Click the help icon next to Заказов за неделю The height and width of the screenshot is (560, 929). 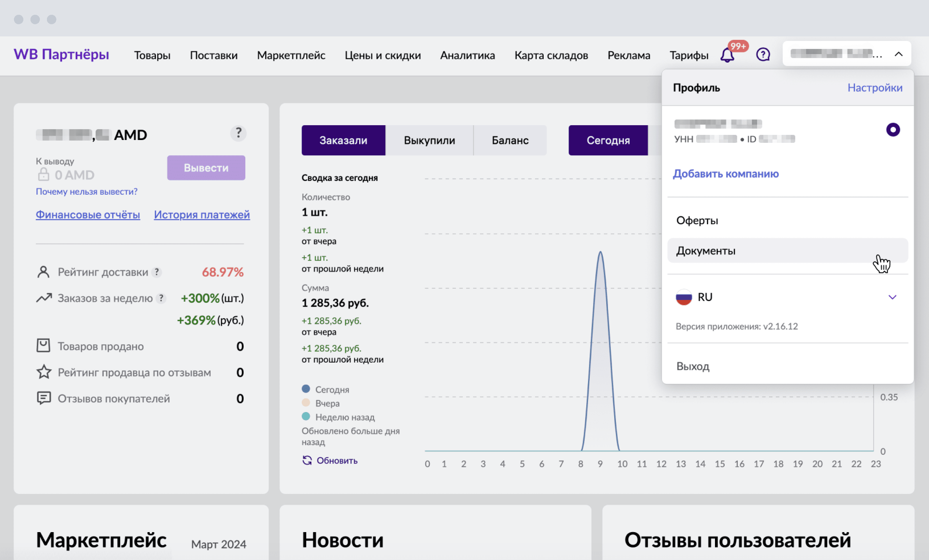click(x=161, y=298)
